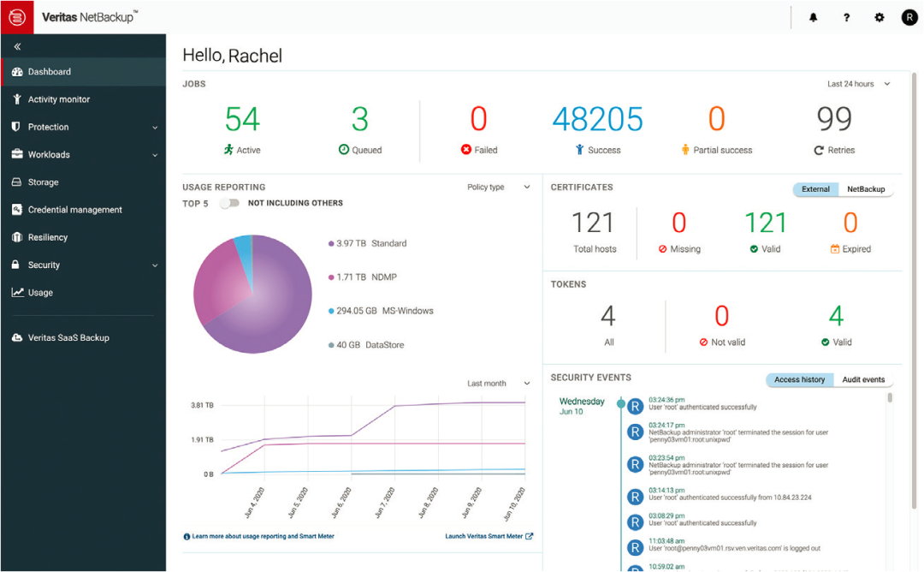Open the Policy type dropdown

pyautogui.click(x=498, y=187)
